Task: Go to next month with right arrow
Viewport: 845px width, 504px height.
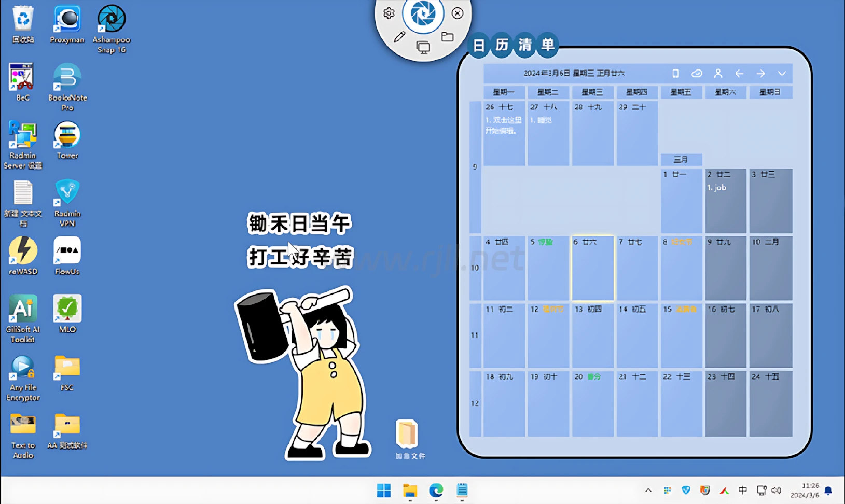Action: (x=760, y=74)
